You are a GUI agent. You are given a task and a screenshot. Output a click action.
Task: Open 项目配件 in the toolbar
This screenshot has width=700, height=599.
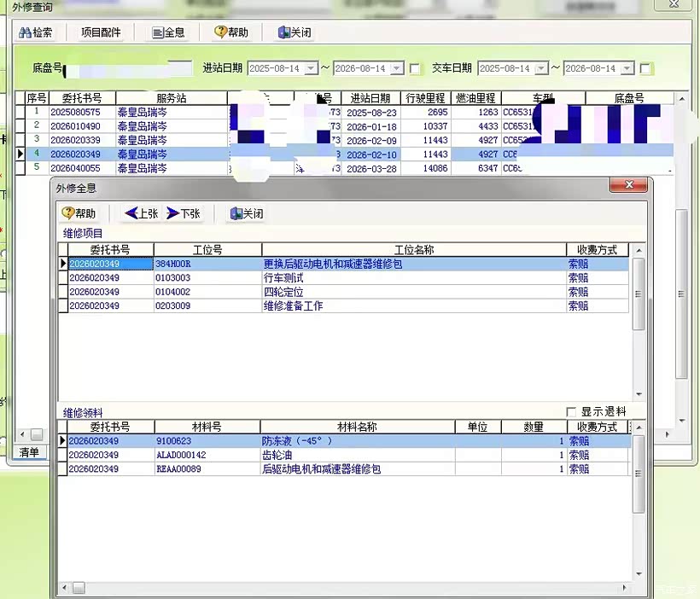tap(101, 32)
